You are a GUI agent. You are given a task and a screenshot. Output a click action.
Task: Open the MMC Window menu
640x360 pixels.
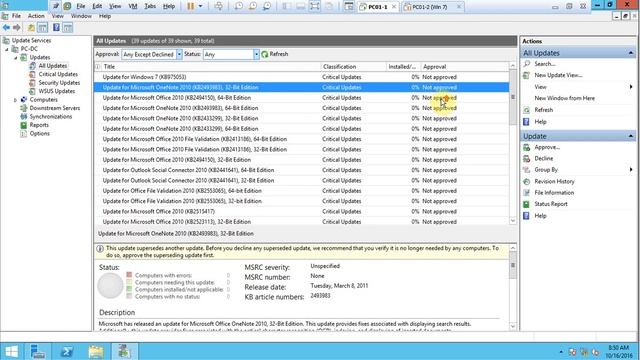tap(81, 16)
